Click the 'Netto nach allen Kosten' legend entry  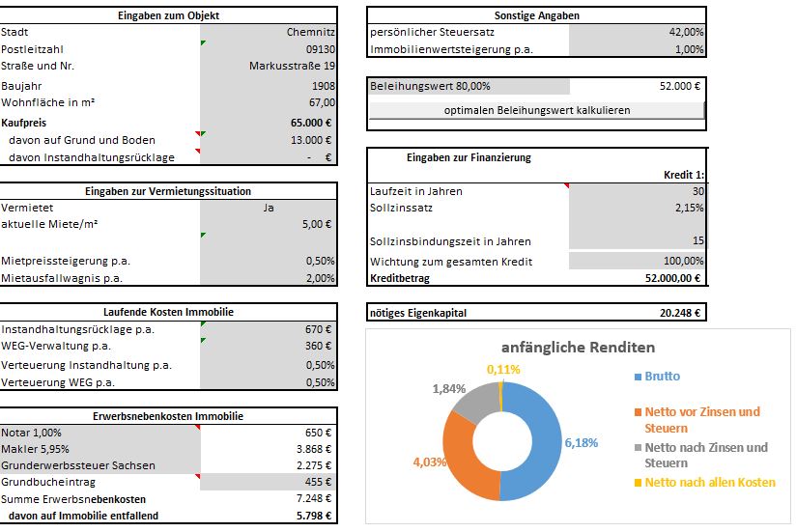pyautogui.click(x=710, y=482)
